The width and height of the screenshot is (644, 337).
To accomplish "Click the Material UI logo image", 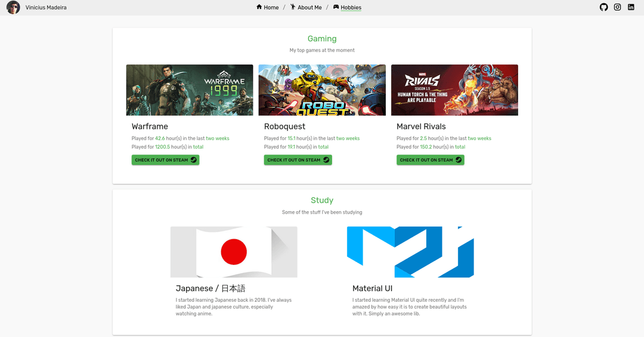I will point(410,252).
